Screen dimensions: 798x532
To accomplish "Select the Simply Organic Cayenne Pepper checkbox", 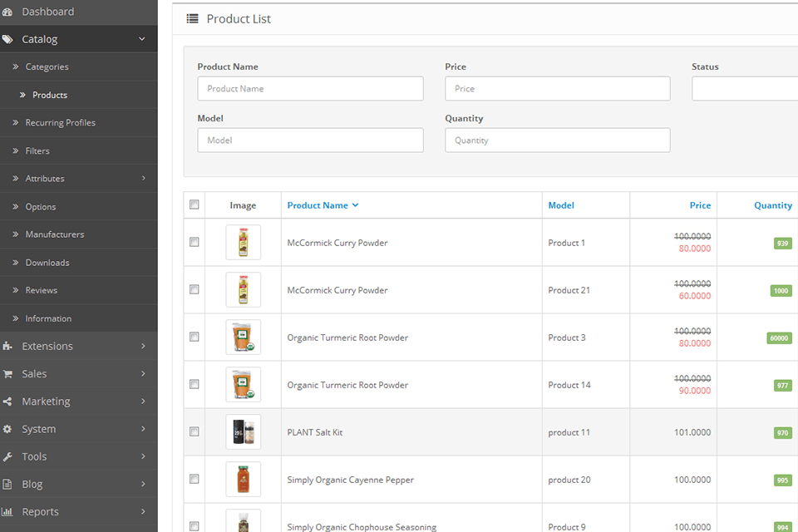I will 194,479.
